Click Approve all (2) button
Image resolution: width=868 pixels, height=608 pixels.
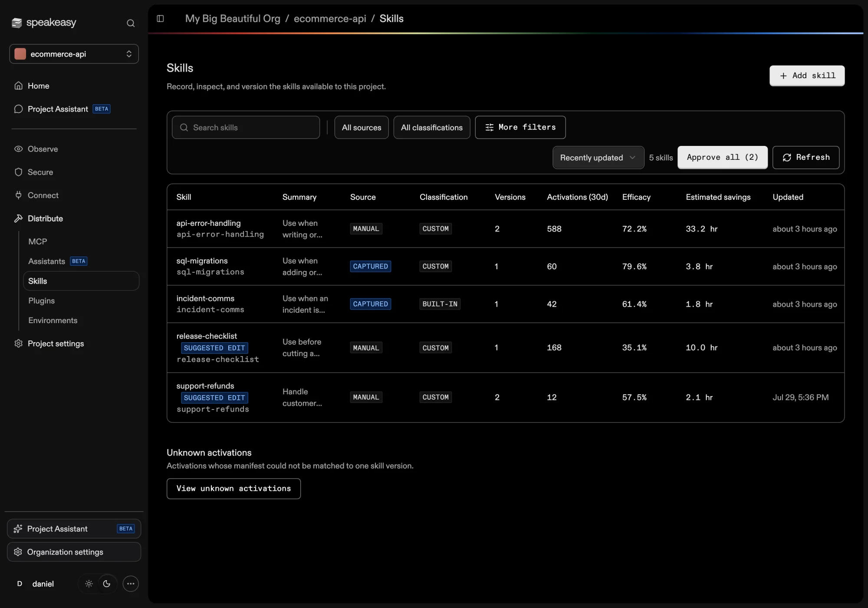click(723, 158)
